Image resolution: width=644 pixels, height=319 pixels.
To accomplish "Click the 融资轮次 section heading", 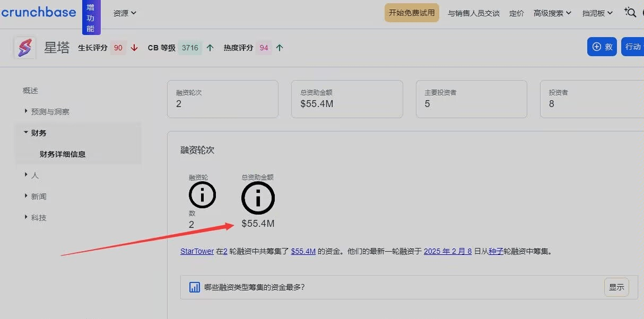I will [197, 150].
